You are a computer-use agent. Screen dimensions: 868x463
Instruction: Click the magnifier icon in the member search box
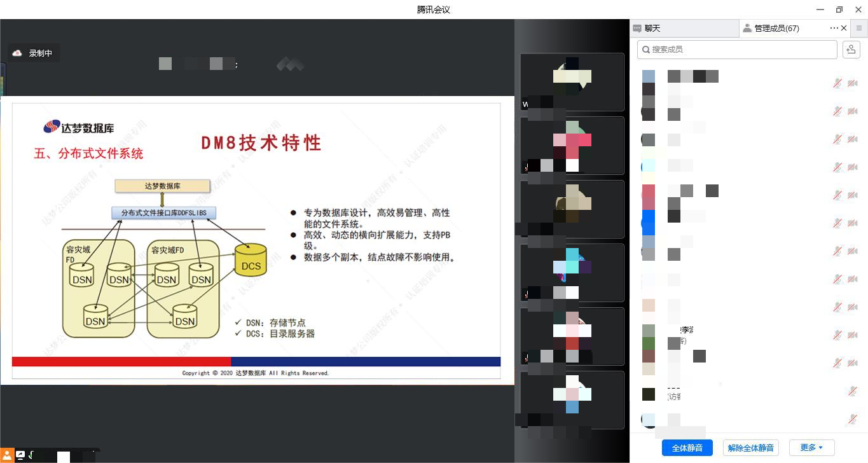[645, 49]
